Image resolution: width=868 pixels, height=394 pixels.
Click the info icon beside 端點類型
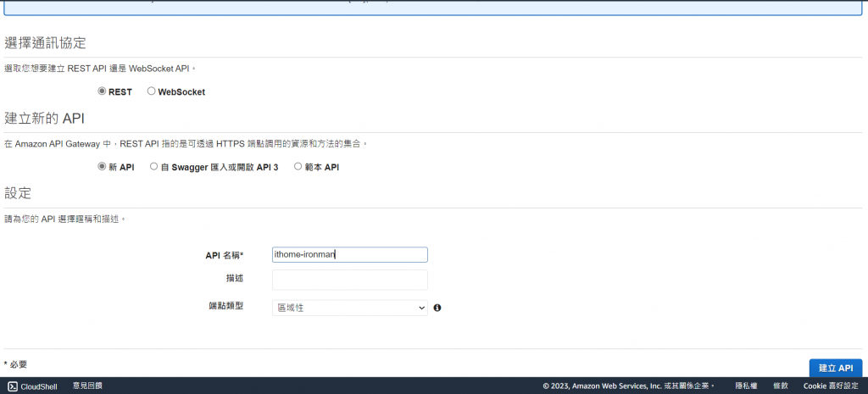point(437,308)
